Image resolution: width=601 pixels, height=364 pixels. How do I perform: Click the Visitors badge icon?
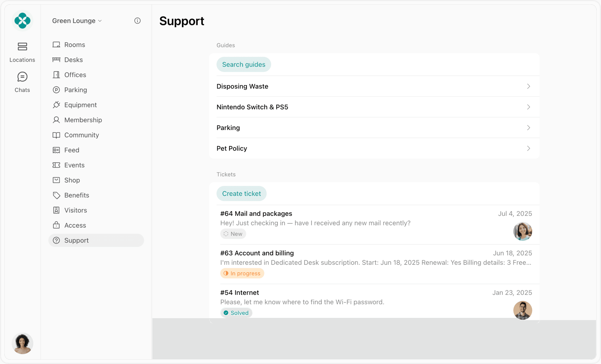tap(56, 210)
